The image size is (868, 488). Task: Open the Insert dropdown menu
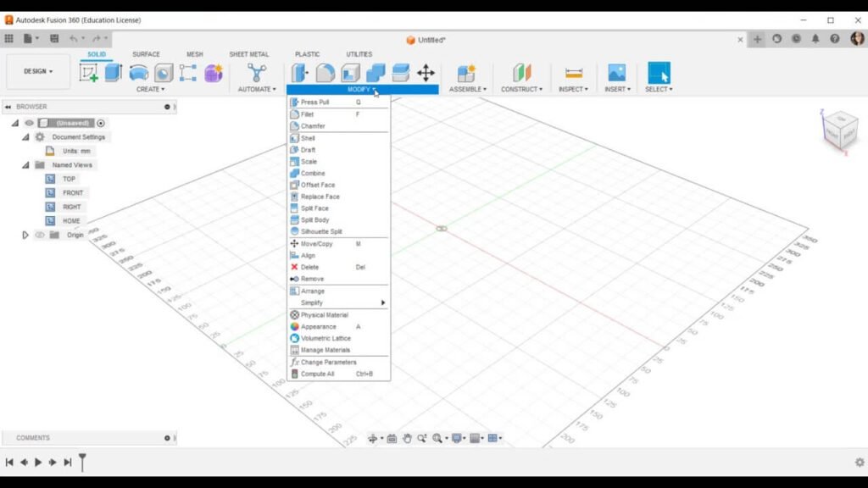tap(617, 89)
